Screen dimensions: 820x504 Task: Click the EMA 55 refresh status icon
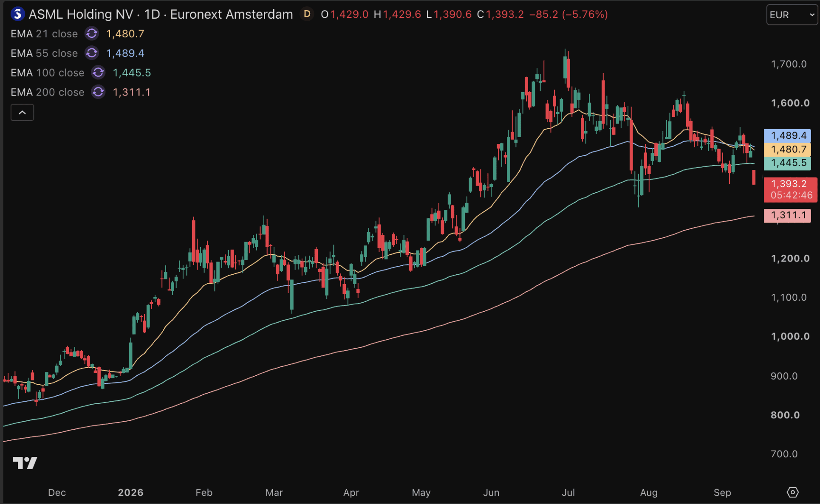[92, 53]
